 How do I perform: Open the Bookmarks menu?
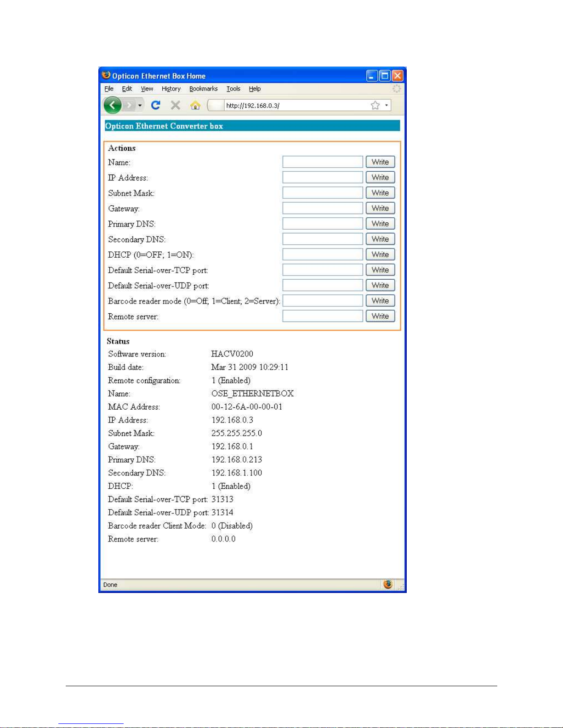click(x=204, y=89)
